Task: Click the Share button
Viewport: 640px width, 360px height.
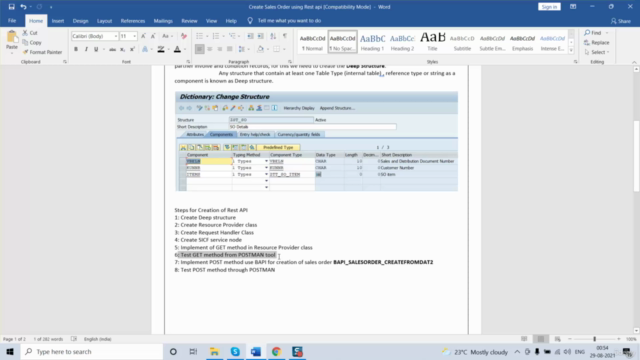Action: tap(621, 21)
